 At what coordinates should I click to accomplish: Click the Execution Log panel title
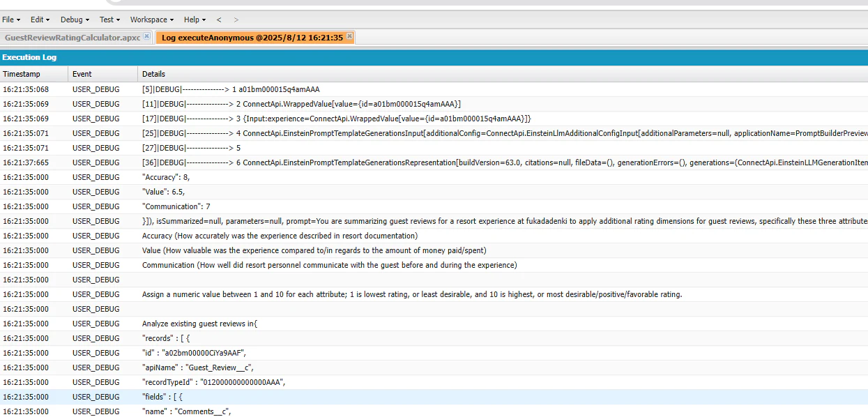[29, 57]
